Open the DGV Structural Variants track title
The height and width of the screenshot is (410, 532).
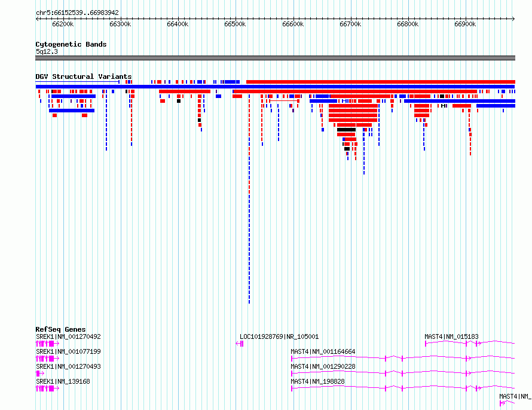point(84,77)
